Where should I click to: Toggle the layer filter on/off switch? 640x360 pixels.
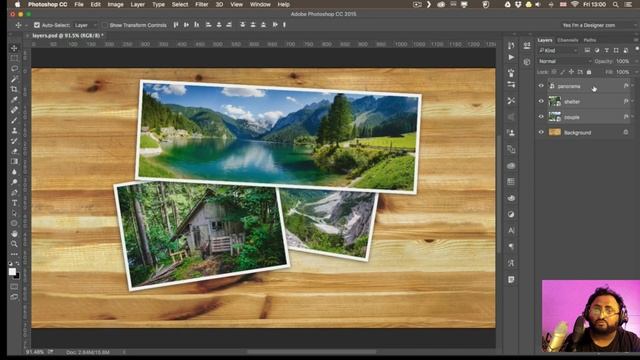[637, 49]
